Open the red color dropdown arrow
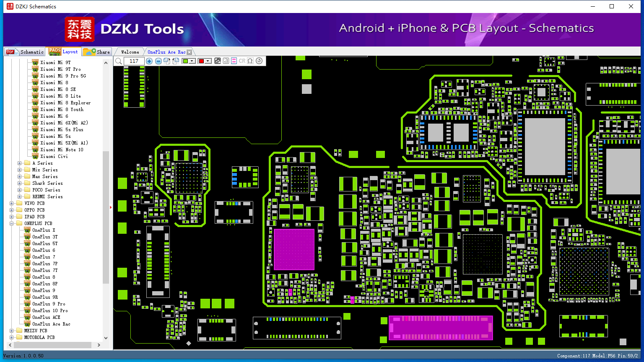 (208, 61)
